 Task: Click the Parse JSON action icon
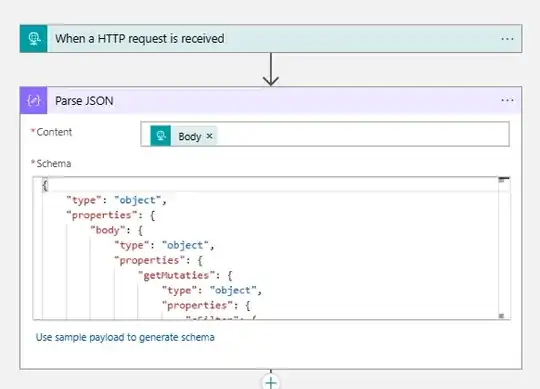[x=33, y=101]
